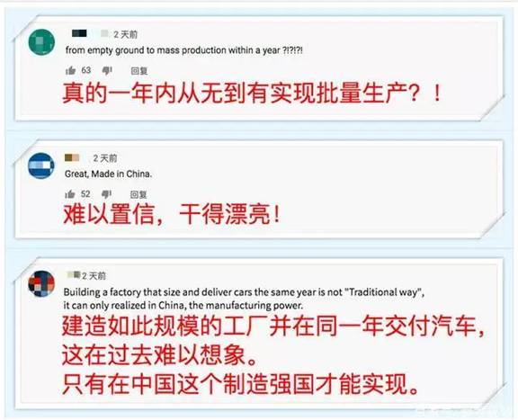Open the '2 天前' timestamp above 'Building a factory'

[94, 276]
